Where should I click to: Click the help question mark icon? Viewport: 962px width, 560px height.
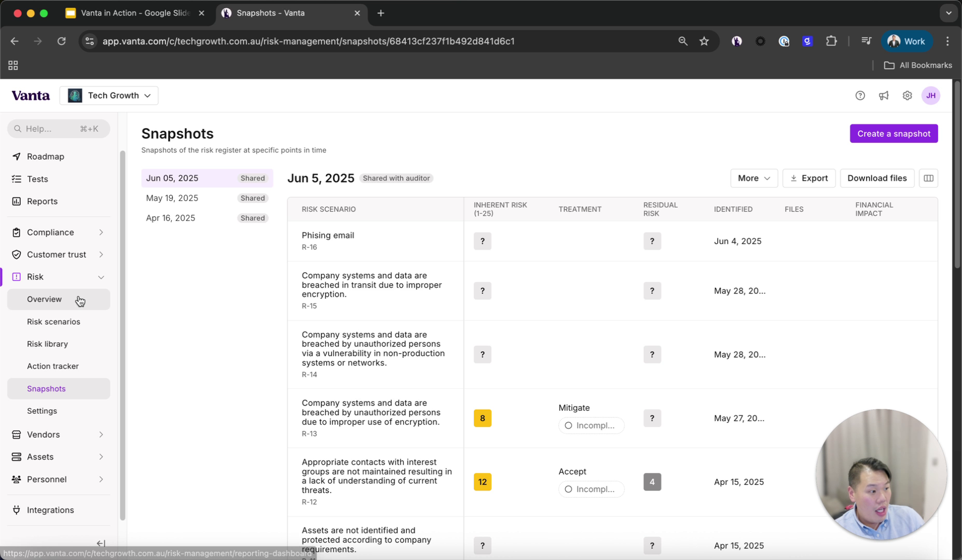tap(860, 95)
